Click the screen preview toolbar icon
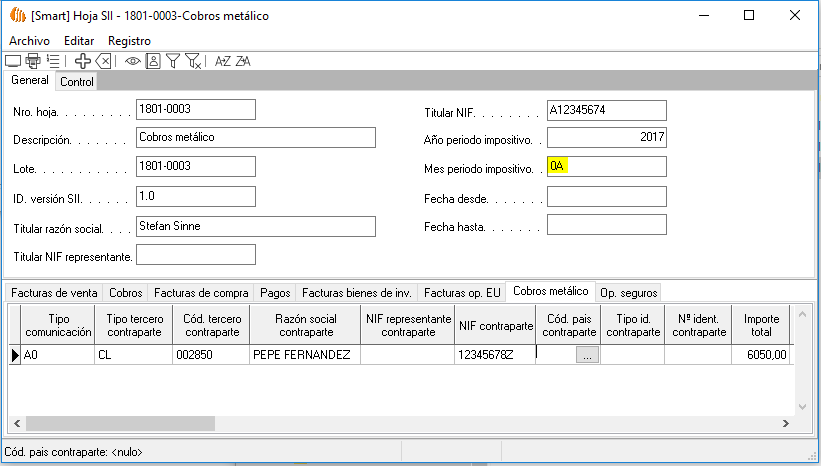 pyautogui.click(x=13, y=61)
